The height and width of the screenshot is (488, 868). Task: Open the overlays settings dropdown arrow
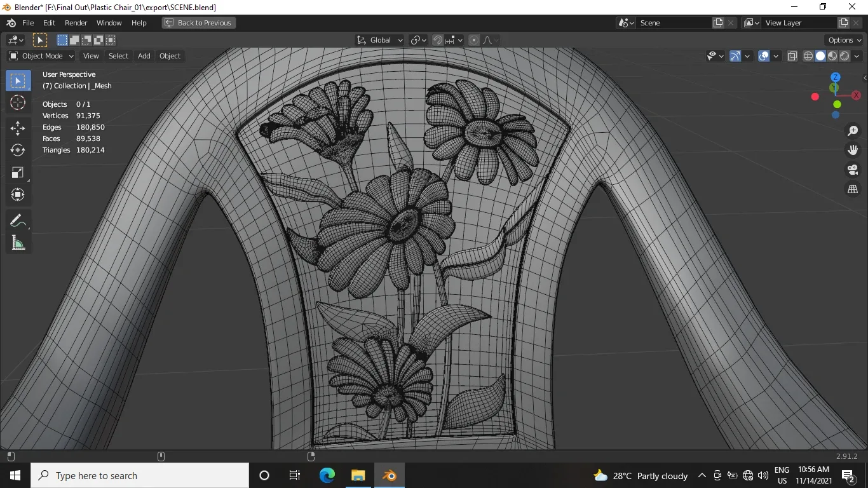click(x=776, y=56)
